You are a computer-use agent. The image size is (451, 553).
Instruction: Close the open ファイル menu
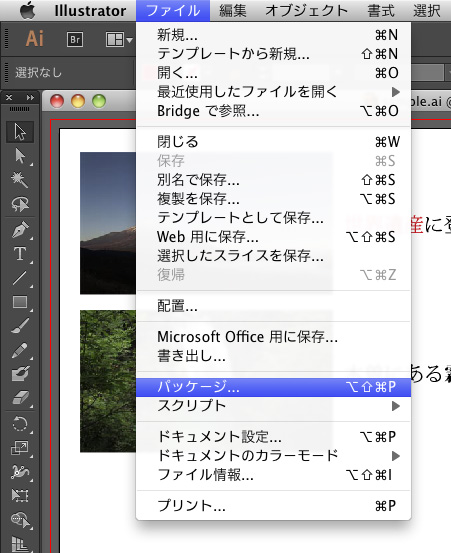[173, 11]
